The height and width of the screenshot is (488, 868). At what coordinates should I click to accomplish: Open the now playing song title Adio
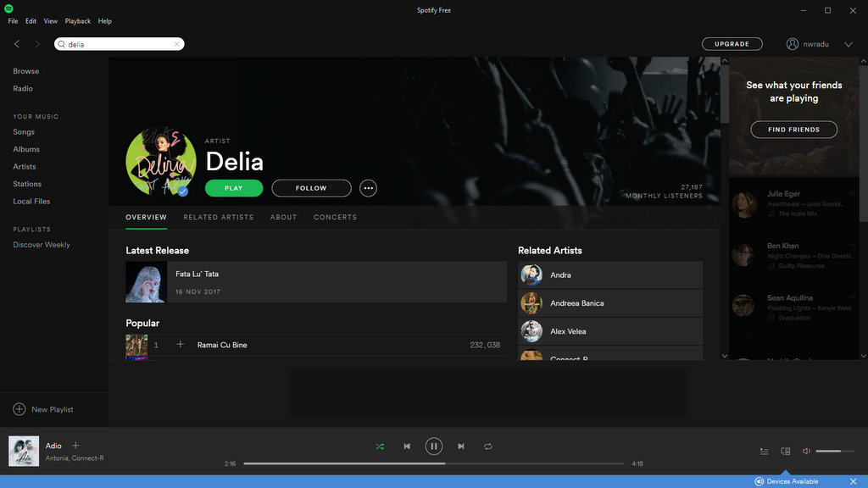(53, 446)
